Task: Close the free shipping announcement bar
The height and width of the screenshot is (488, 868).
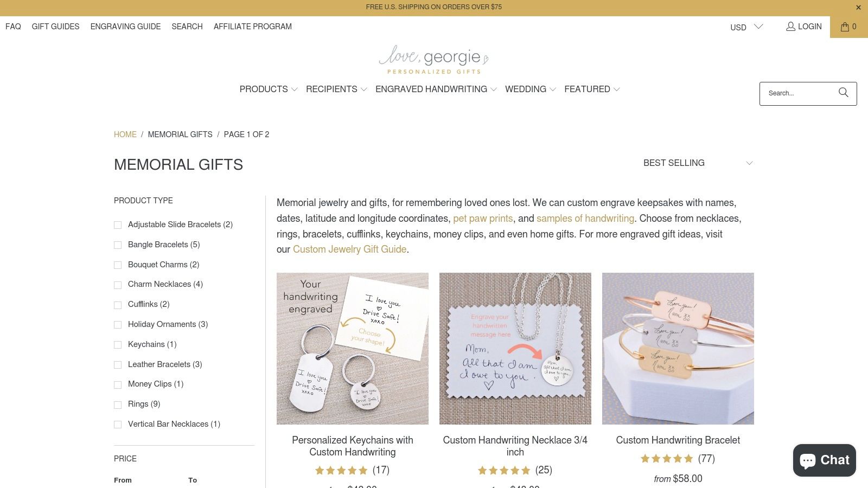Action: click(858, 8)
